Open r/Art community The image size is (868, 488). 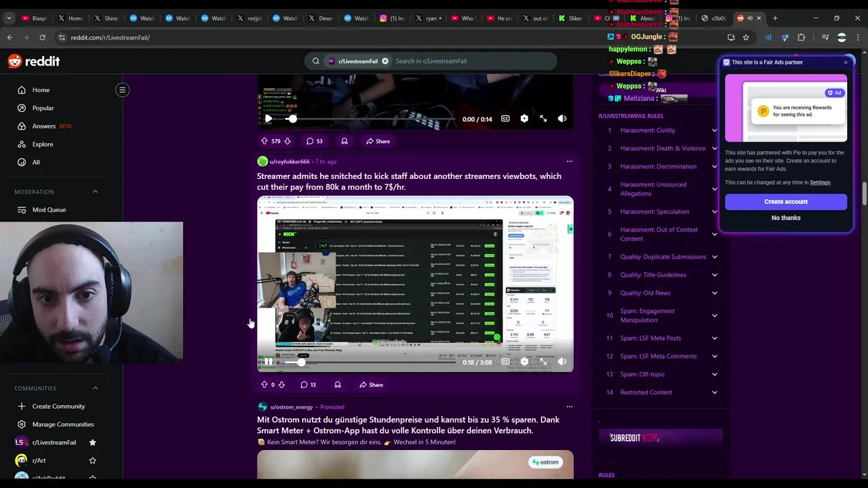[39, 460]
